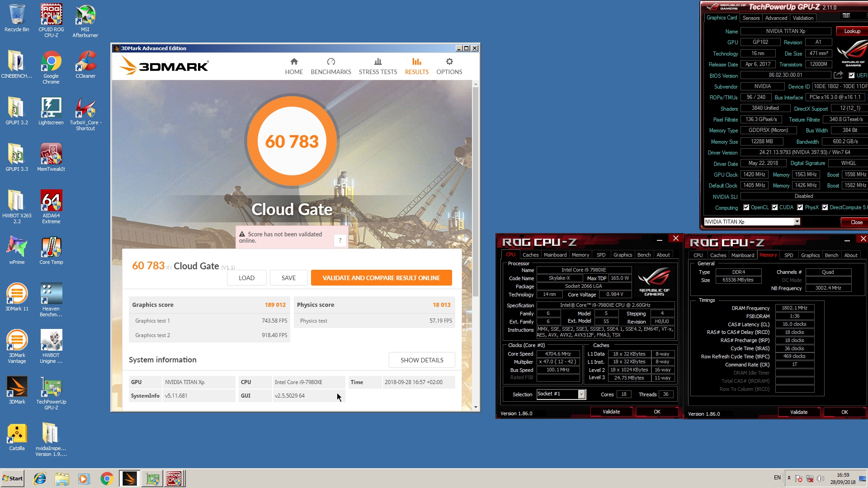Screen dimensions: 868x488
Task: Click Lookup button in GPU-Z
Action: coord(852,31)
